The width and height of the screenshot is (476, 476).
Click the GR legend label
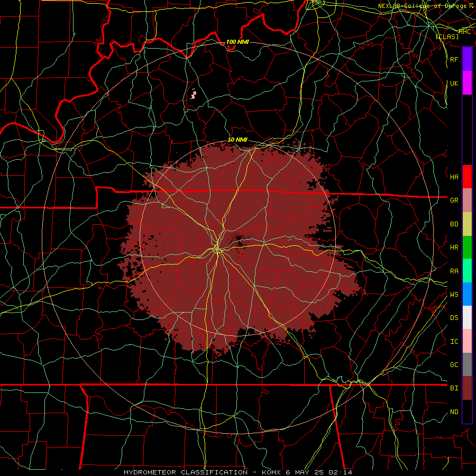coord(454,200)
